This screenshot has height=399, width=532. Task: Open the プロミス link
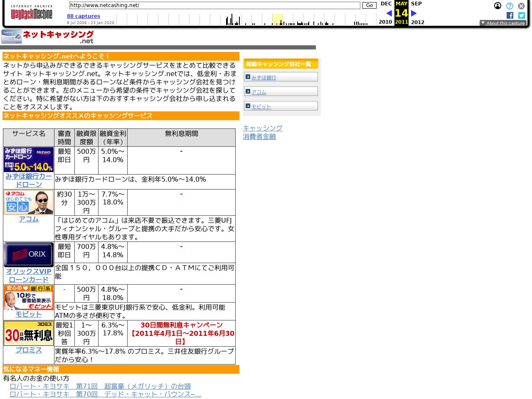pos(29,350)
